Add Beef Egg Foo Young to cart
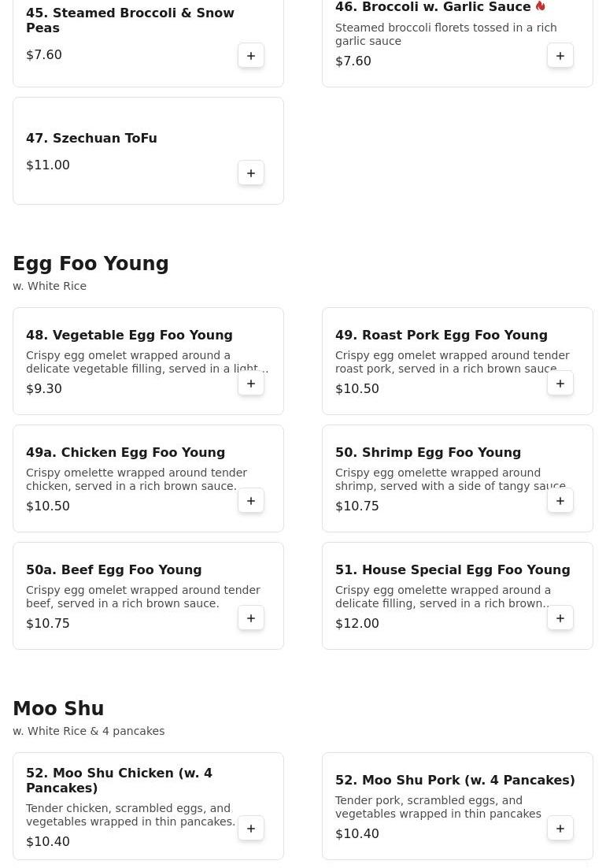The height and width of the screenshot is (868, 606). (x=251, y=618)
